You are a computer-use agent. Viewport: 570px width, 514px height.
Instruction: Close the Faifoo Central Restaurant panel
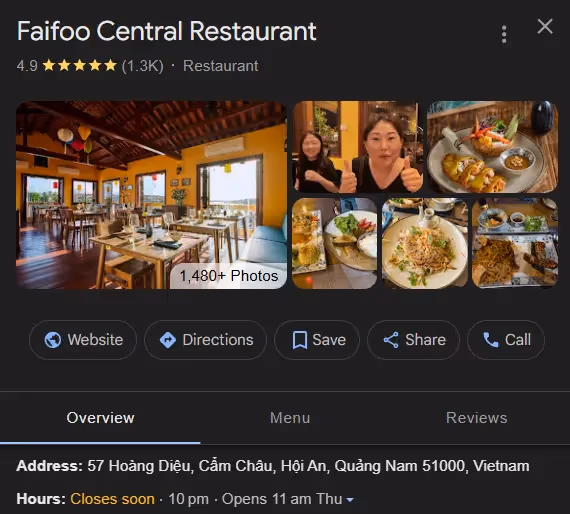(x=545, y=27)
